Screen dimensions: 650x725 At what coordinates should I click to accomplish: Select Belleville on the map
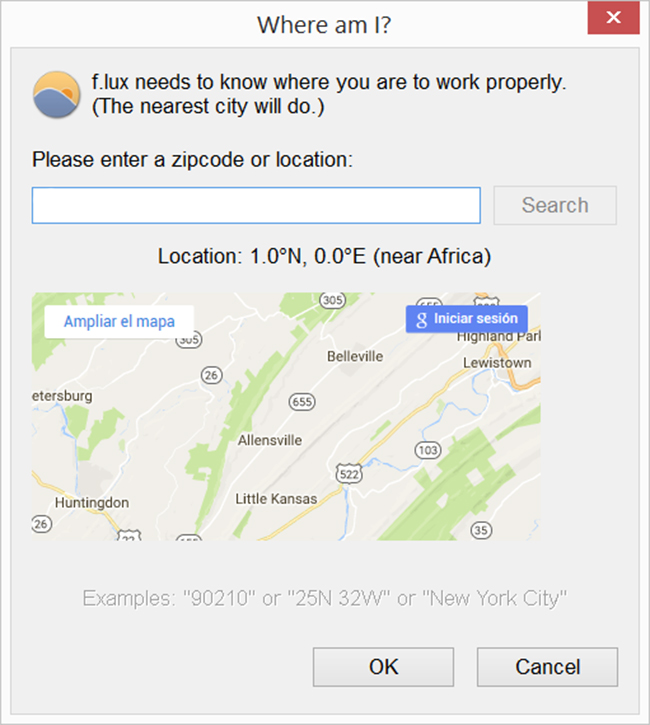355,356
